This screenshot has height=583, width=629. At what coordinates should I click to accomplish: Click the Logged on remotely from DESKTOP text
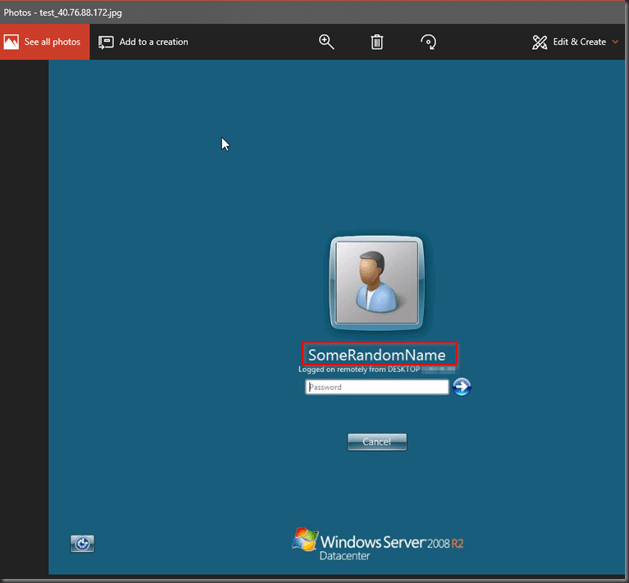click(x=358, y=370)
